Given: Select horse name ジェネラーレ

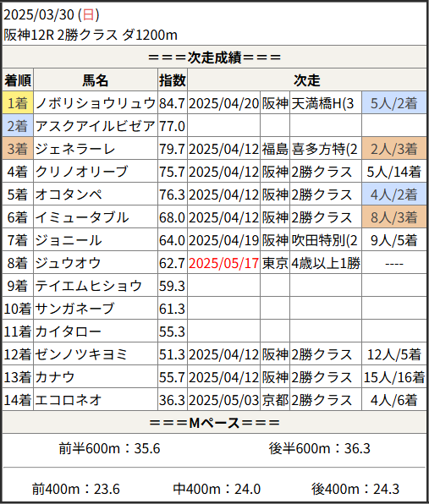Looking at the screenshot, I should pyautogui.click(x=75, y=149).
